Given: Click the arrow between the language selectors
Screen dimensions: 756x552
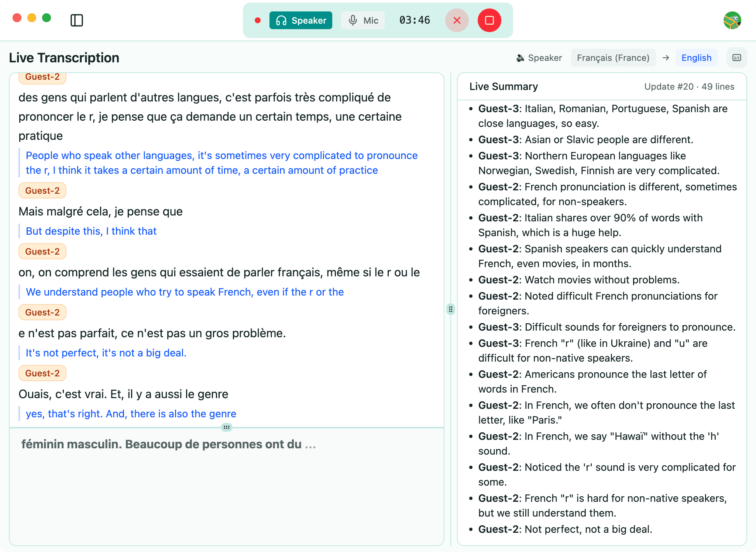Looking at the screenshot, I should point(666,58).
